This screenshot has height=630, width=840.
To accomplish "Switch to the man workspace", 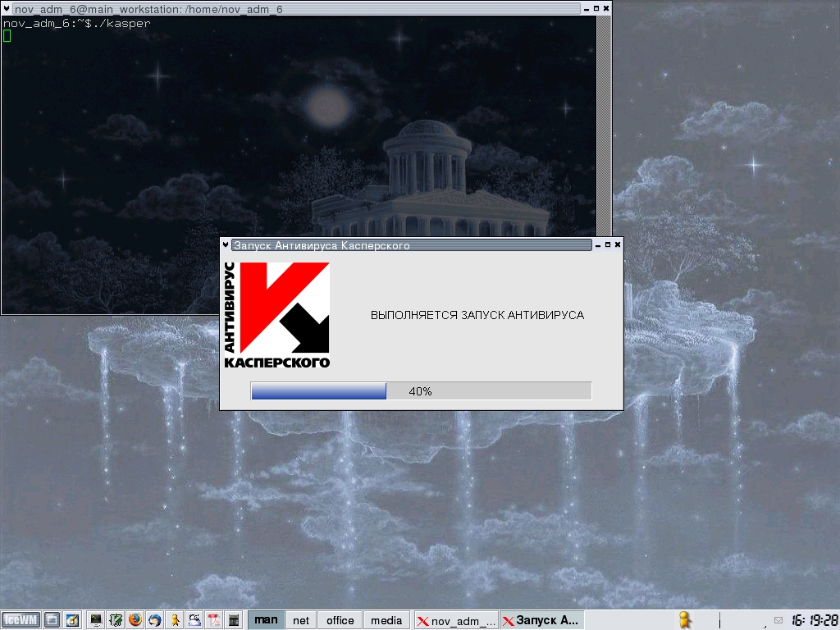I will coord(267,620).
